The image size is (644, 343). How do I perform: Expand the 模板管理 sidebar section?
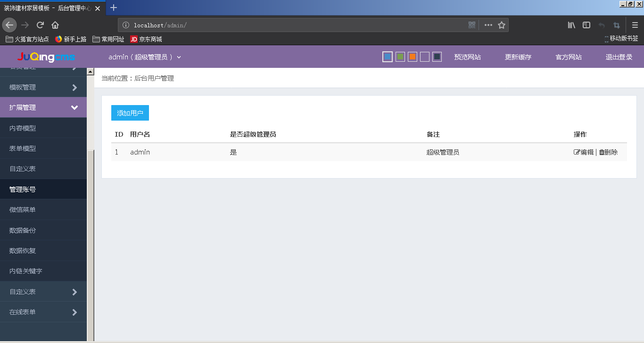coord(43,87)
